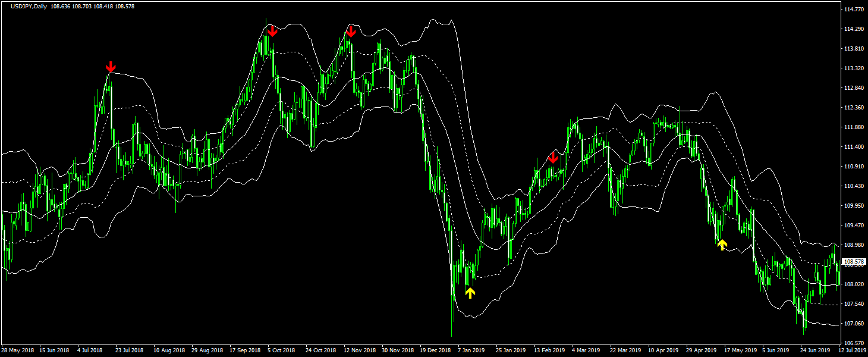Click the 114.770 price axis label
This screenshot has width=868, height=357.
coord(854,10)
